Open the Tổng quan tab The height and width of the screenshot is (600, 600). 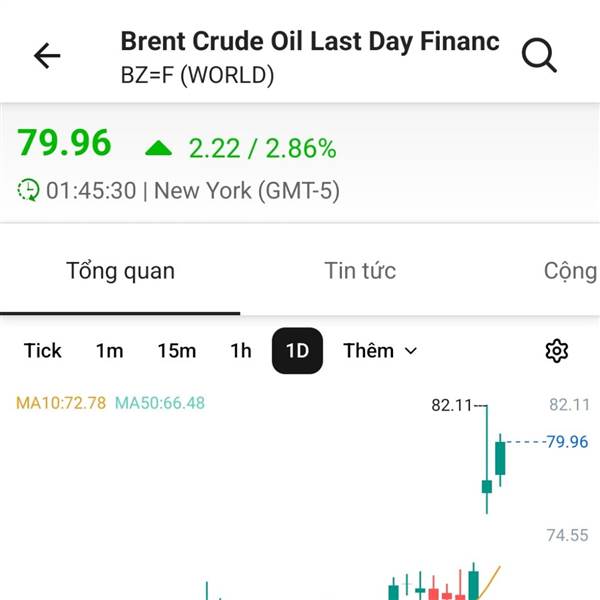coord(120,271)
